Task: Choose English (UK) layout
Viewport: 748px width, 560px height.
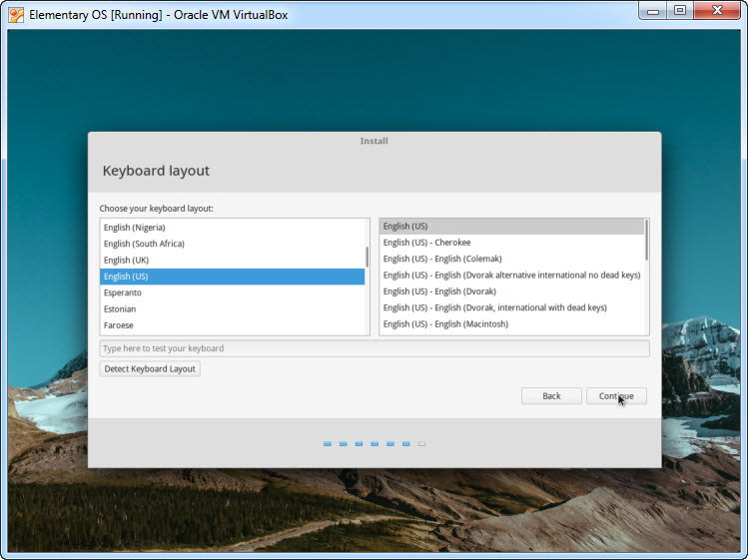Action: tap(233, 260)
